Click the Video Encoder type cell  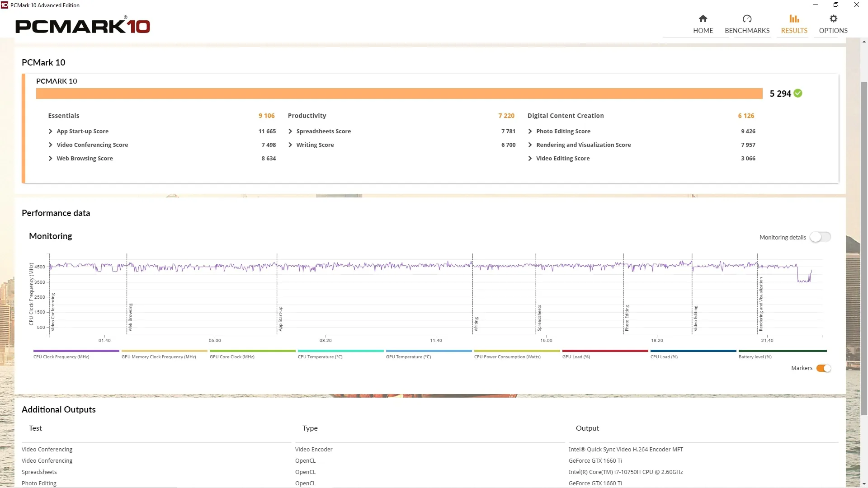tap(314, 450)
